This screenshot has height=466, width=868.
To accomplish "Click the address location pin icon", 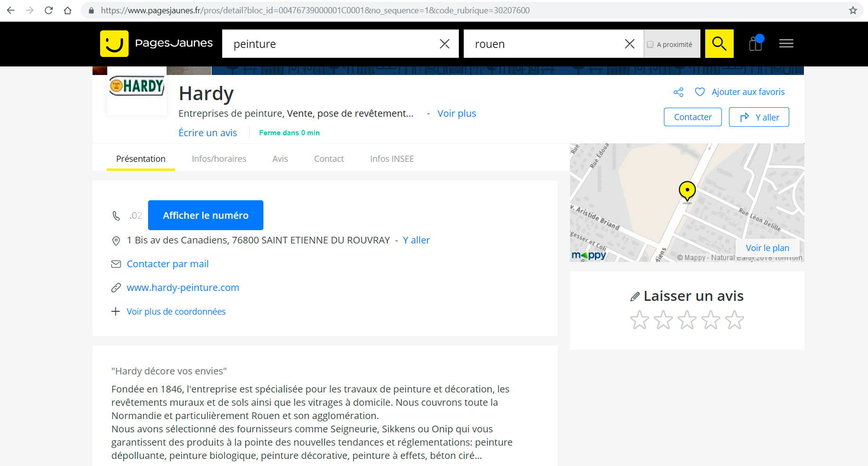I will coord(116,241).
